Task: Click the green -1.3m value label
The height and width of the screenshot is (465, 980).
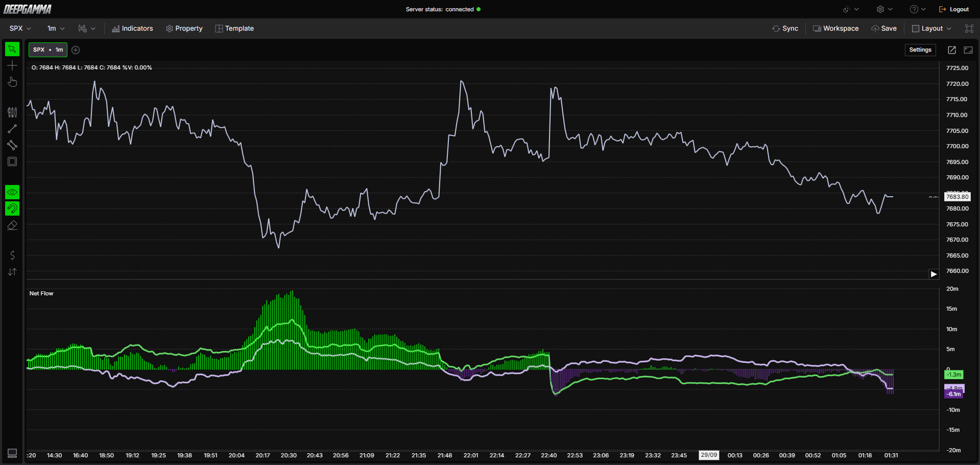Action: [953, 375]
